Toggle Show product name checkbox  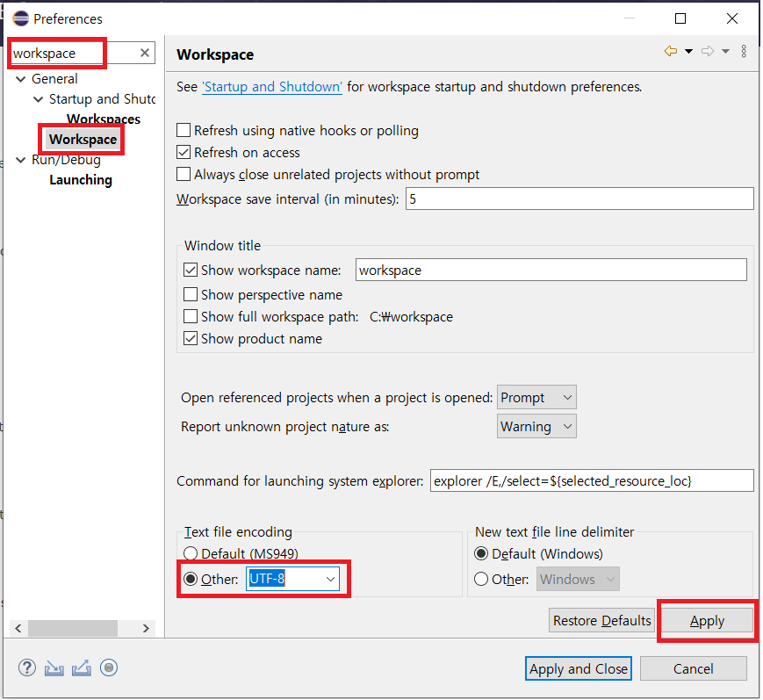191,339
